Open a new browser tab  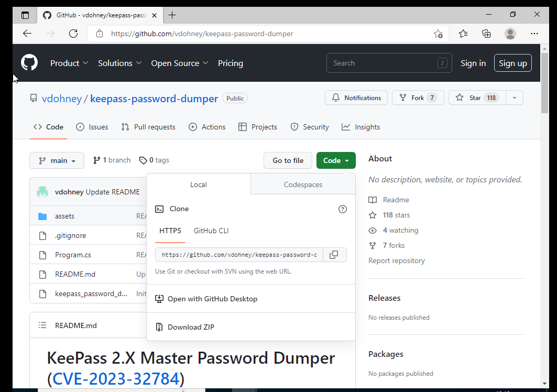tap(172, 15)
